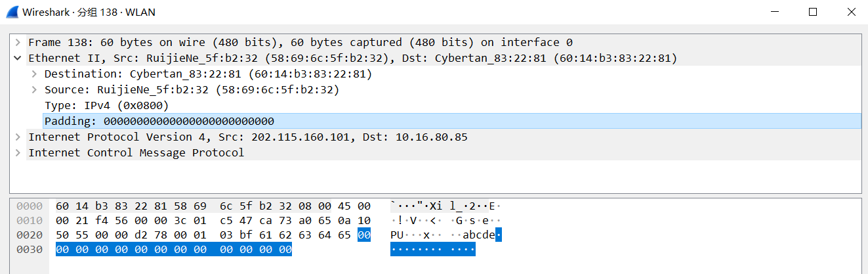
Task: Collapse the Ethernet II section
Action: click(18, 58)
